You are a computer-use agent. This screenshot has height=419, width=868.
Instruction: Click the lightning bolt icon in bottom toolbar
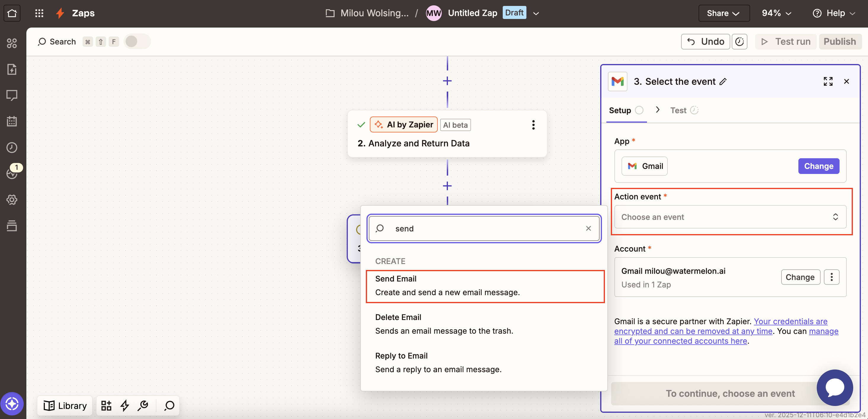[125, 405]
